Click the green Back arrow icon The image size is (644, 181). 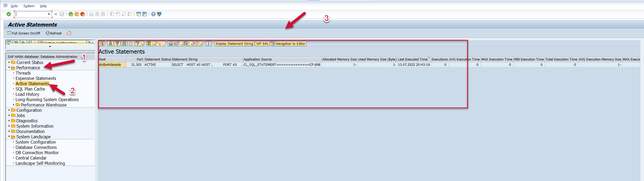tap(71, 14)
